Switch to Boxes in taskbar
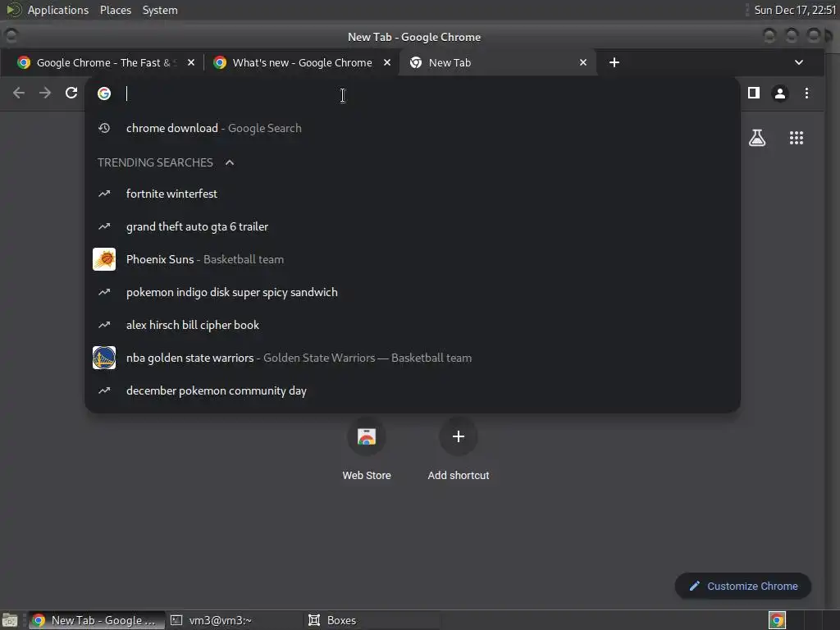This screenshot has width=840, height=630. pos(372,620)
